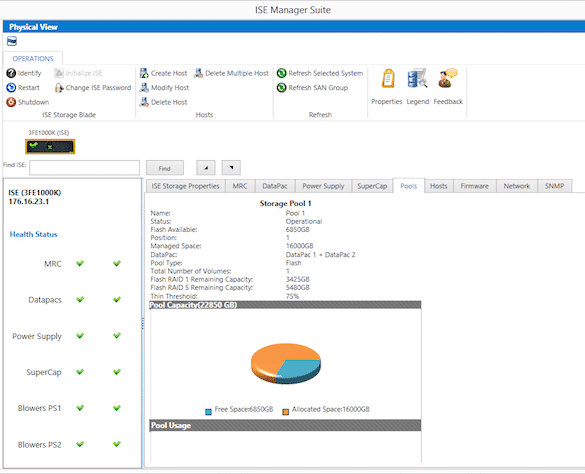Image resolution: width=585 pixels, height=474 pixels.
Task: Click the Modify Host icon
Action: point(144,88)
